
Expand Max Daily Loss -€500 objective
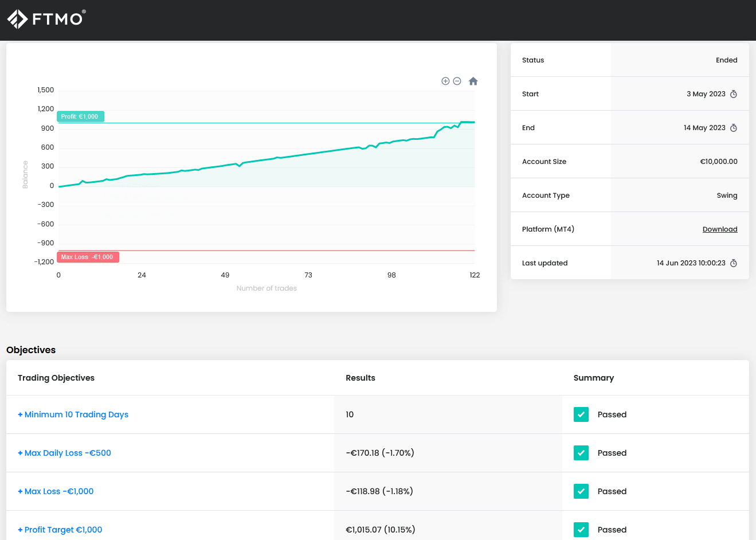tap(64, 453)
